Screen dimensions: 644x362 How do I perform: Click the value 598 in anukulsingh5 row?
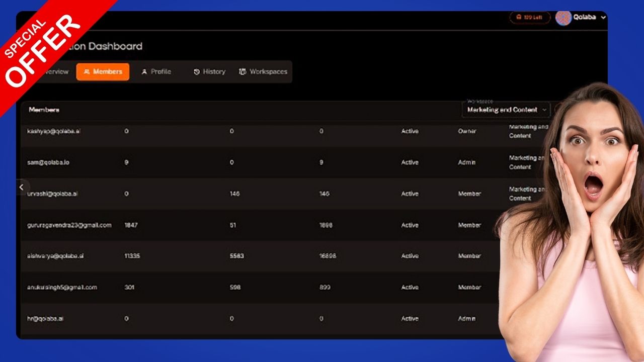click(235, 288)
